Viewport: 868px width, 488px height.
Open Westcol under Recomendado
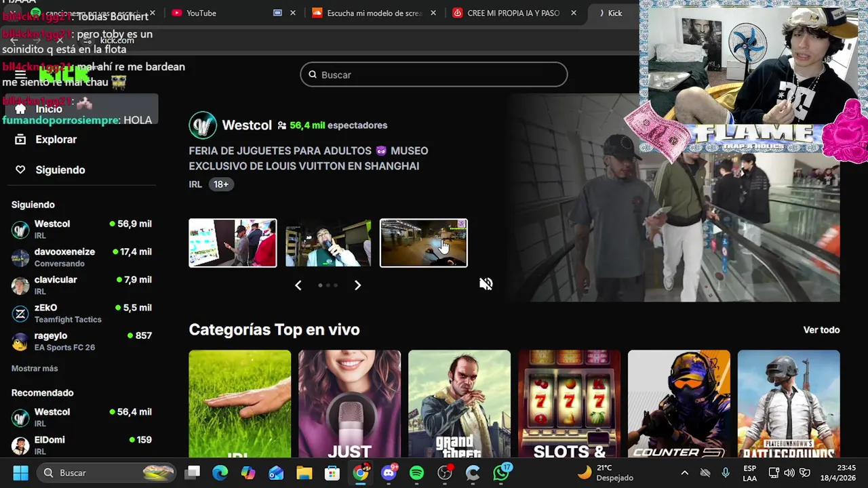point(81,417)
